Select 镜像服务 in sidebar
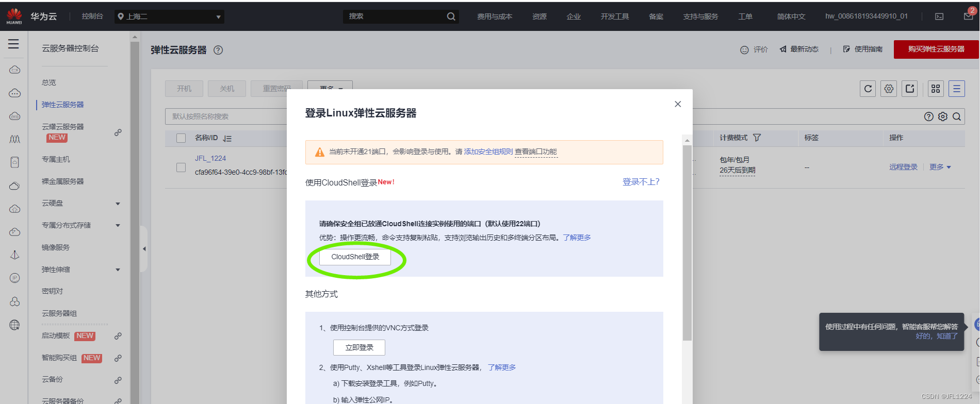Screen dimensions: 980x404 point(56,247)
